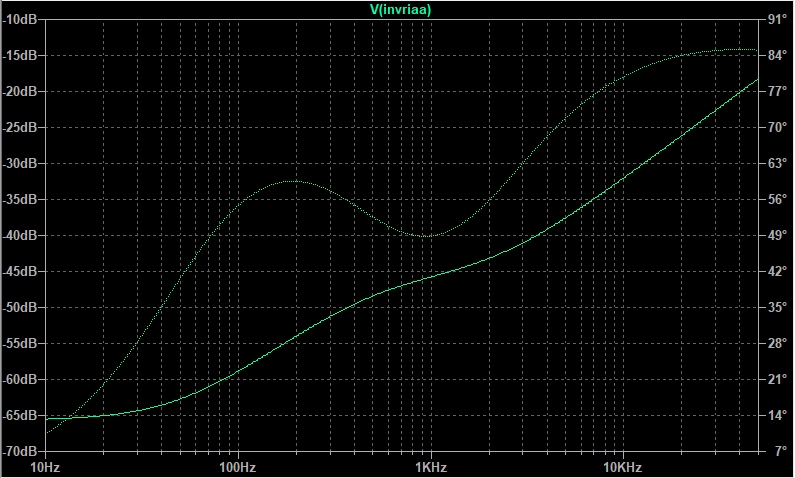Click the 77° phase axis label
The image size is (795, 478).
(777, 91)
